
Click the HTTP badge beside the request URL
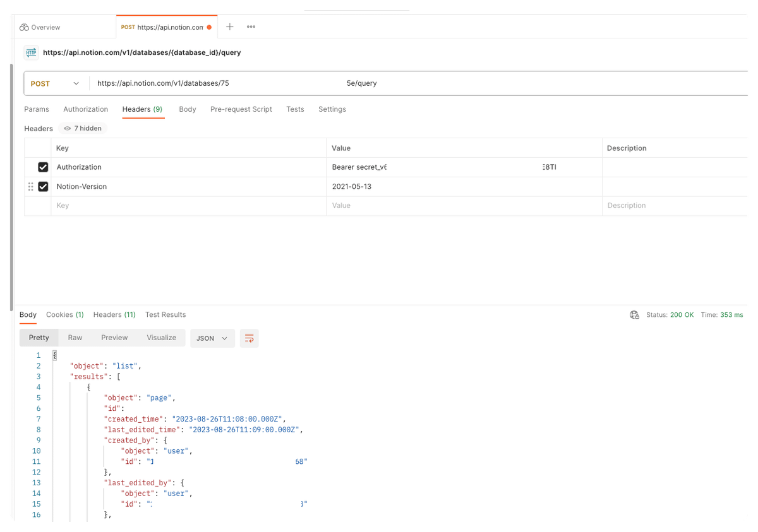tap(30, 52)
